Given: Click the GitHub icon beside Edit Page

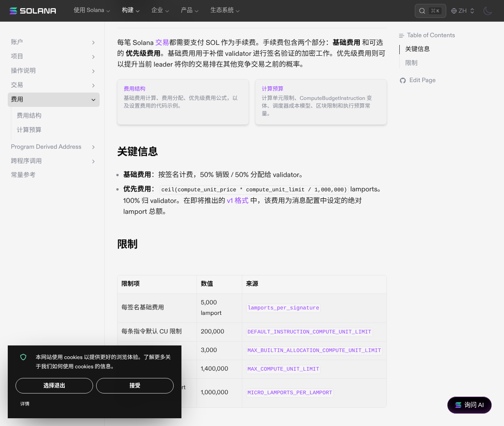Looking at the screenshot, I should [403, 80].
